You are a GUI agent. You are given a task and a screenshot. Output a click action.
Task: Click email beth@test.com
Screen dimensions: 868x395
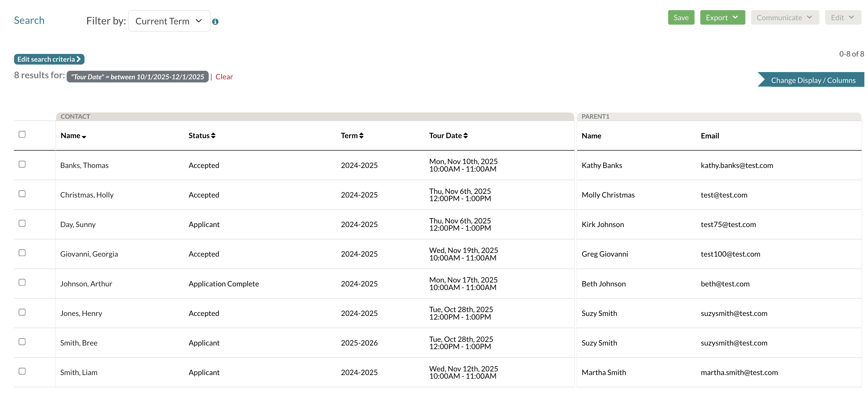click(x=725, y=284)
